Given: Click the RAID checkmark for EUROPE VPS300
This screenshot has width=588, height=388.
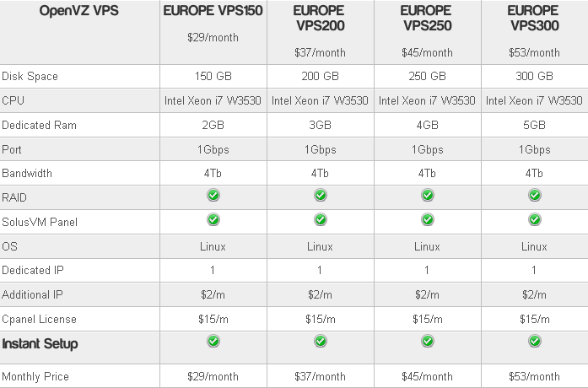Looking at the screenshot, I should point(534,196).
